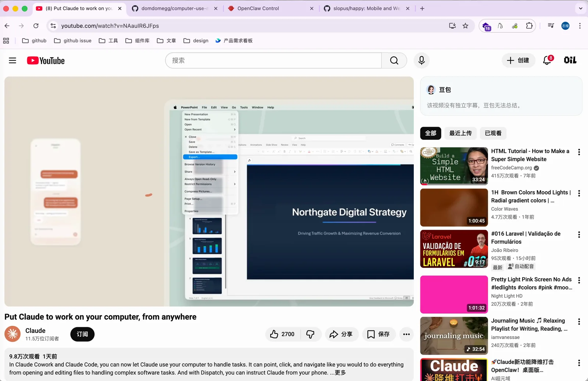Open more actions ellipsis under video
Image resolution: width=588 pixels, height=381 pixels.
(x=406, y=334)
